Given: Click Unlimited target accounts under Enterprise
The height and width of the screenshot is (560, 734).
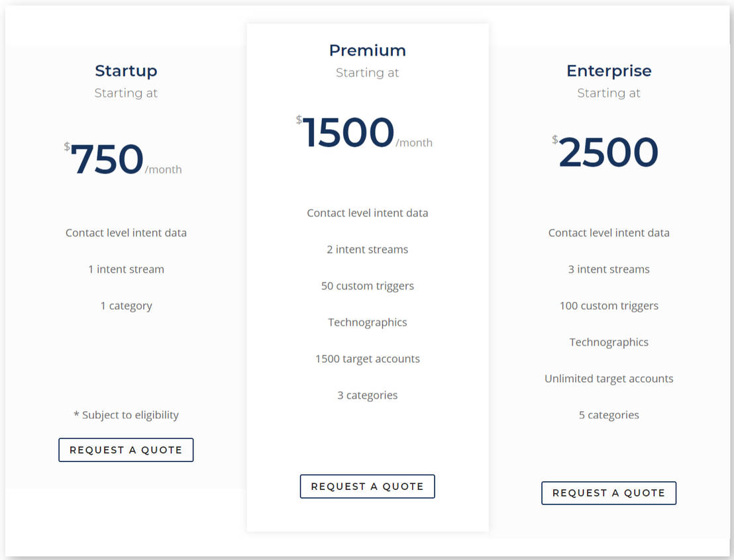Looking at the screenshot, I should [x=609, y=379].
